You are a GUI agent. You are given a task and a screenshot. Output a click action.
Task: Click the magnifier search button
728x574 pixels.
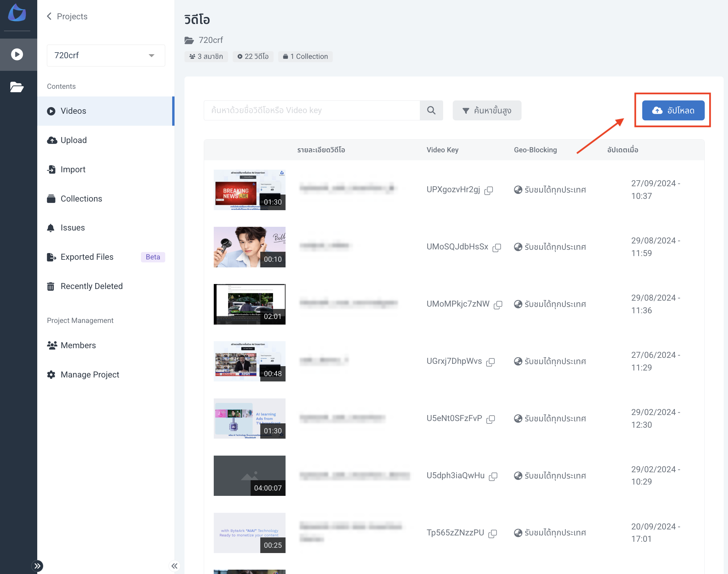[431, 110]
